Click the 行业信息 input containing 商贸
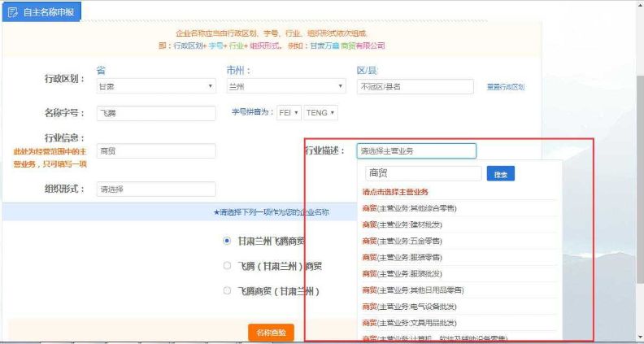Image resolution: width=644 pixels, height=344 pixels. pos(156,150)
